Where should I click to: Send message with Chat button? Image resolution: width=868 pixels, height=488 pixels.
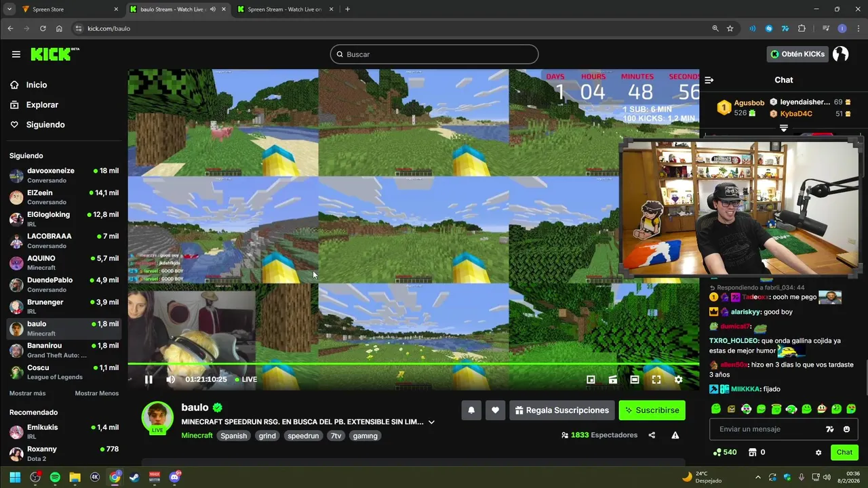click(844, 452)
